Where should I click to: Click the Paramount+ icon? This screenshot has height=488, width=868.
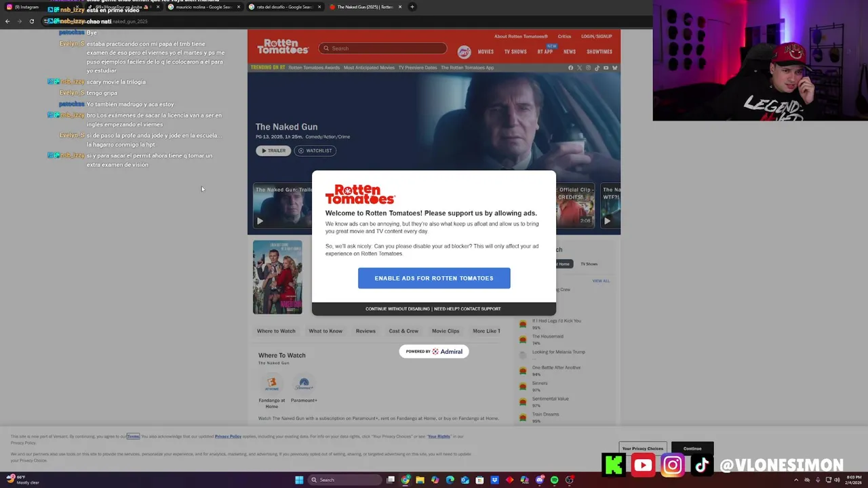304,384
